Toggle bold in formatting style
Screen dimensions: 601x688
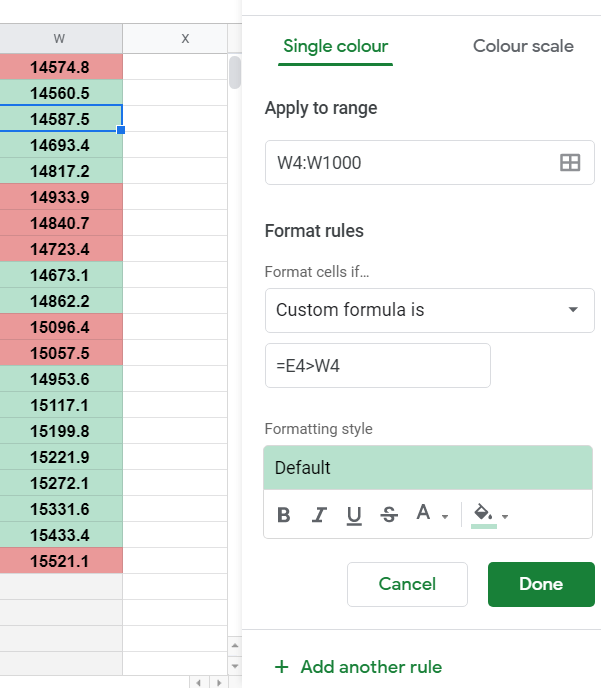coord(284,515)
